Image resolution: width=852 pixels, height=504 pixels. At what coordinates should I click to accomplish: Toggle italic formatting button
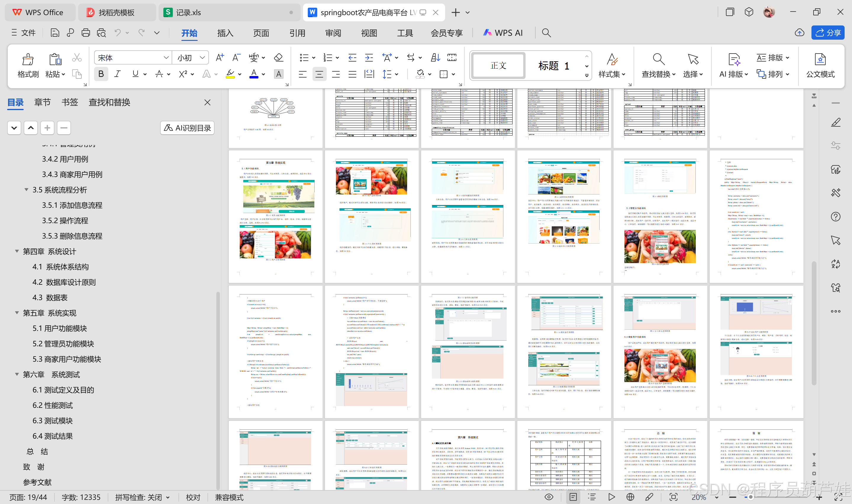tap(117, 74)
